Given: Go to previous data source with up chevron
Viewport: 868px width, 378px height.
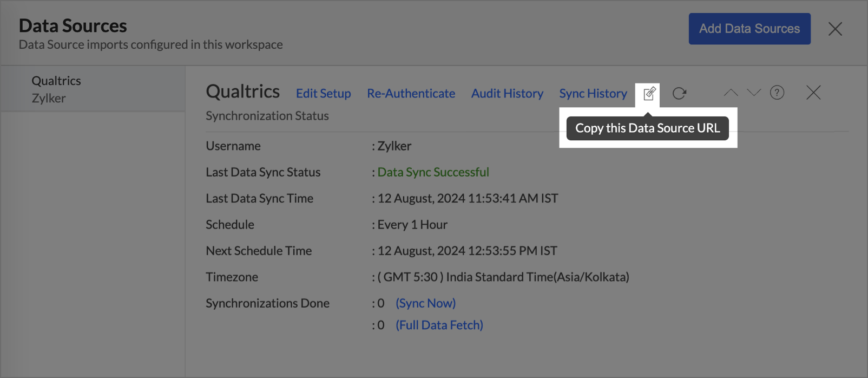Looking at the screenshot, I should pyautogui.click(x=731, y=93).
